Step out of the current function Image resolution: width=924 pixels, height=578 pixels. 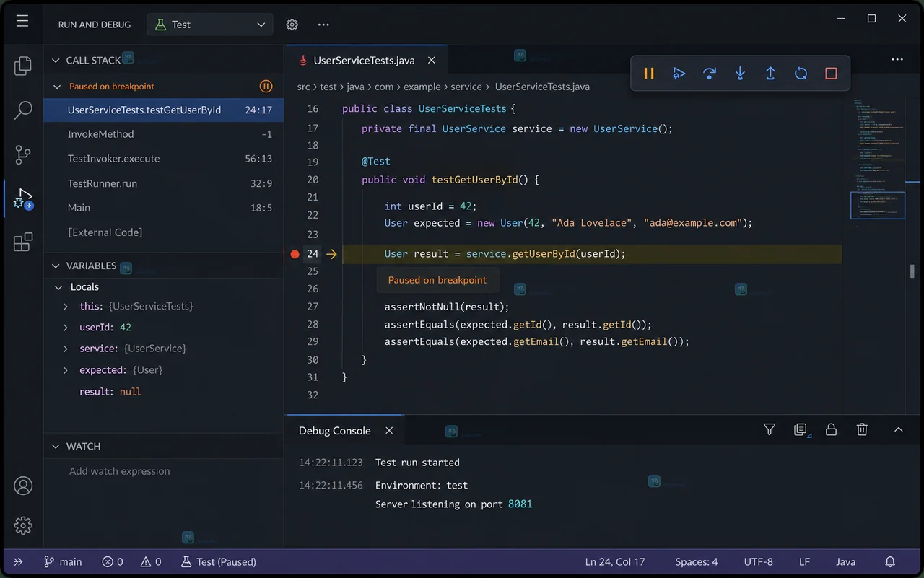pyautogui.click(x=770, y=74)
